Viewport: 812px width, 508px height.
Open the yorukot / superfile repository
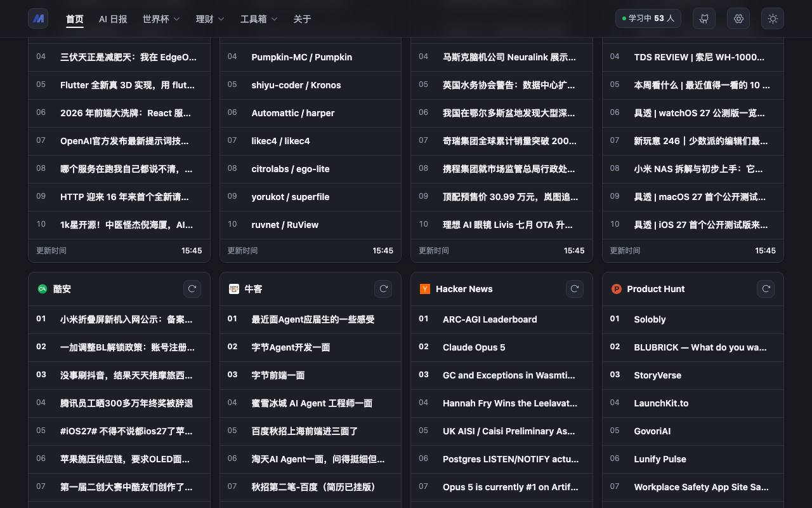pyautogui.click(x=310, y=197)
